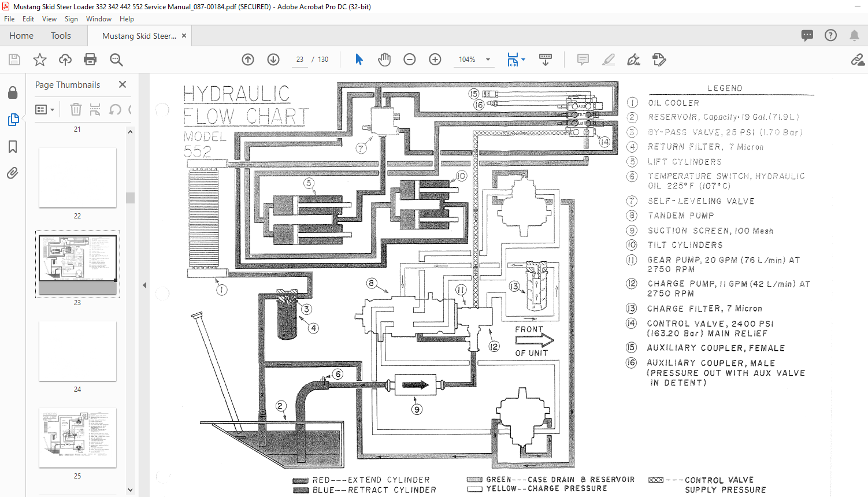Viewport: 868px width, 497px height.
Task: Open the Sign menu
Action: click(x=71, y=19)
